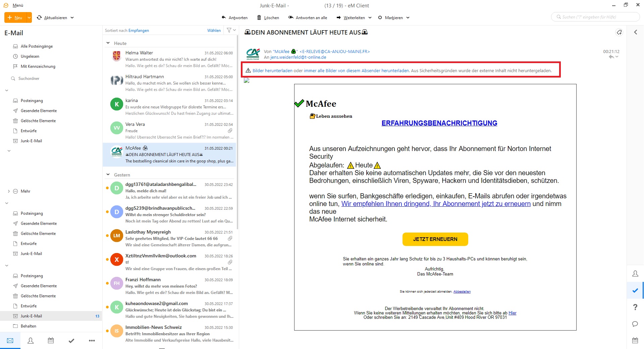The image size is (644, 349).
Task: Open the Behalten folder
Action: point(28,326)
